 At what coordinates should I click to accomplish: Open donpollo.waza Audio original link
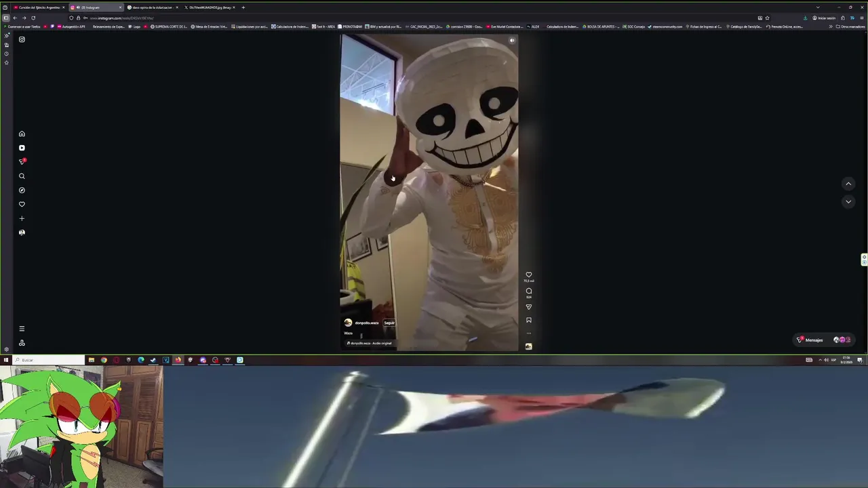[x=370, y=343]
